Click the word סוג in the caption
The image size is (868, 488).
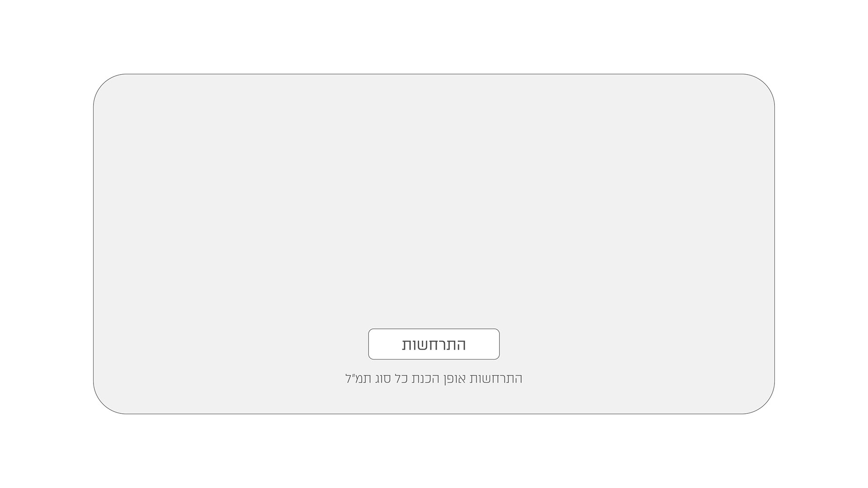tap(382, 379)
